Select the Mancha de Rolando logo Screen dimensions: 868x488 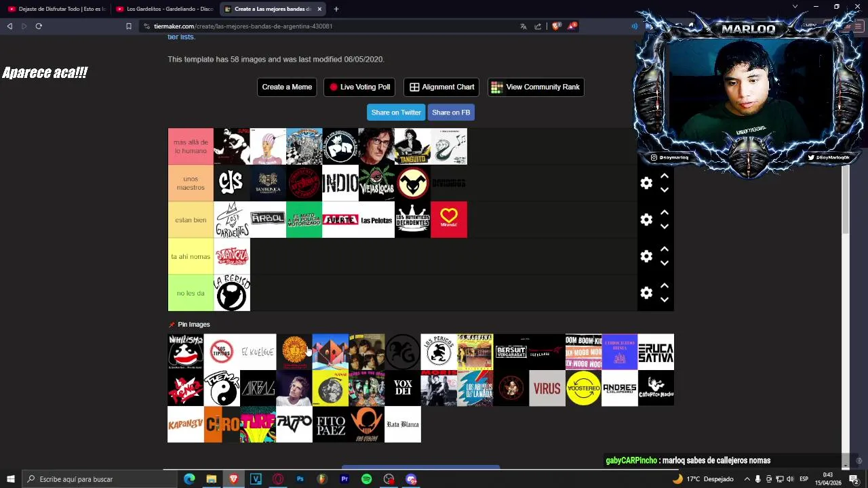pos(231,256)
